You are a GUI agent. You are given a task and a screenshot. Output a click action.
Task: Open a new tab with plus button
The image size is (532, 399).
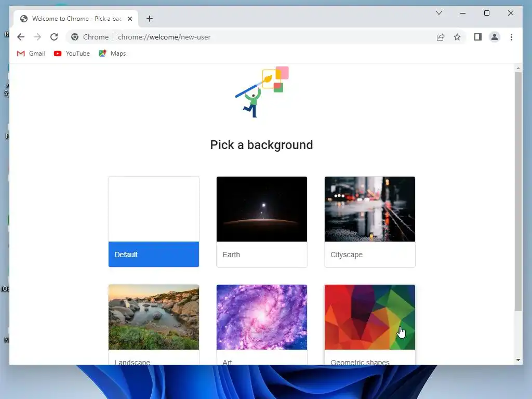tap(150, 19)
